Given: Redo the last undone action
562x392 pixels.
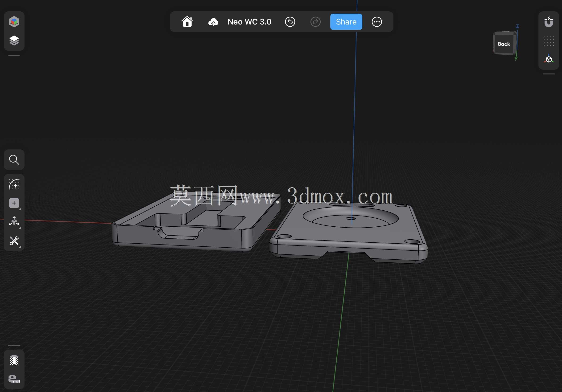Looking at the screenshot, I should (x=315, y=22).
